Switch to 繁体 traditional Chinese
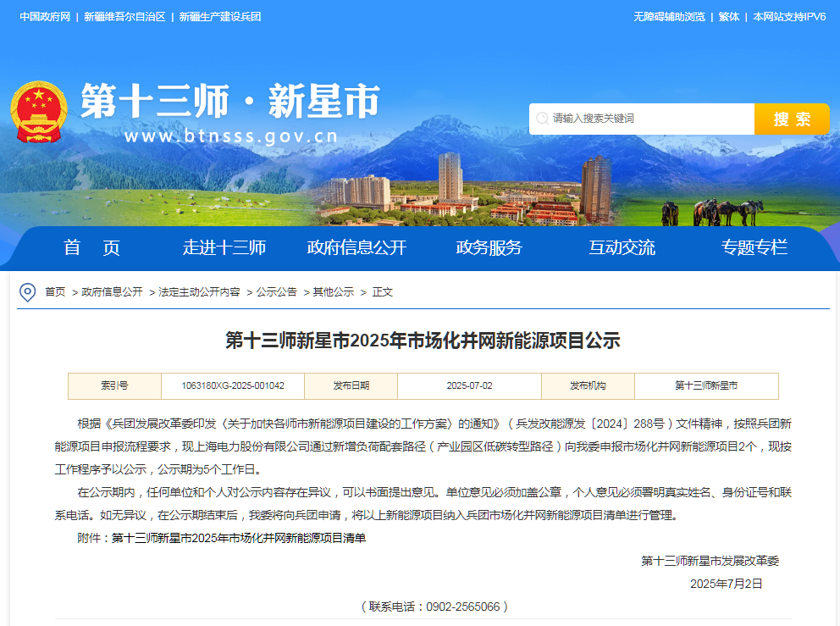840x626 pixels. (x=728, y=17)
